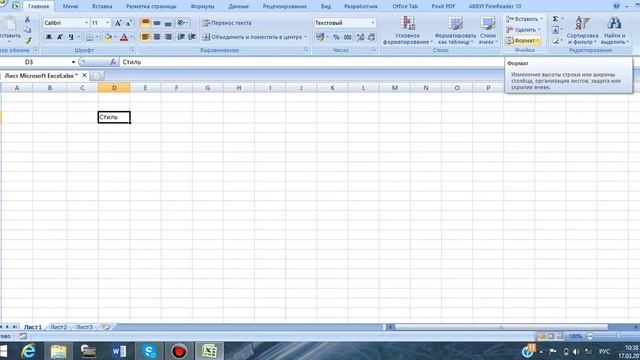Click the cell borders icon

point(89,37)
